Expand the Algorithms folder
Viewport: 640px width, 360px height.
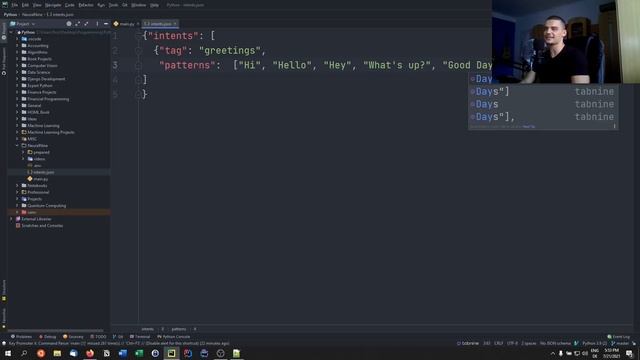click(x=17, y=52)
